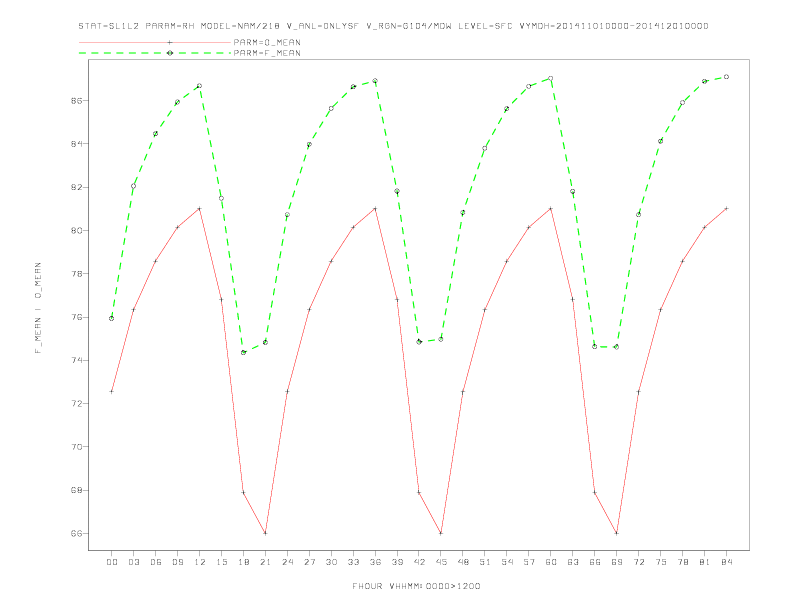Click y-axis tick label 80
This screenshot has height=612, width=792.
tap(76, 230)
